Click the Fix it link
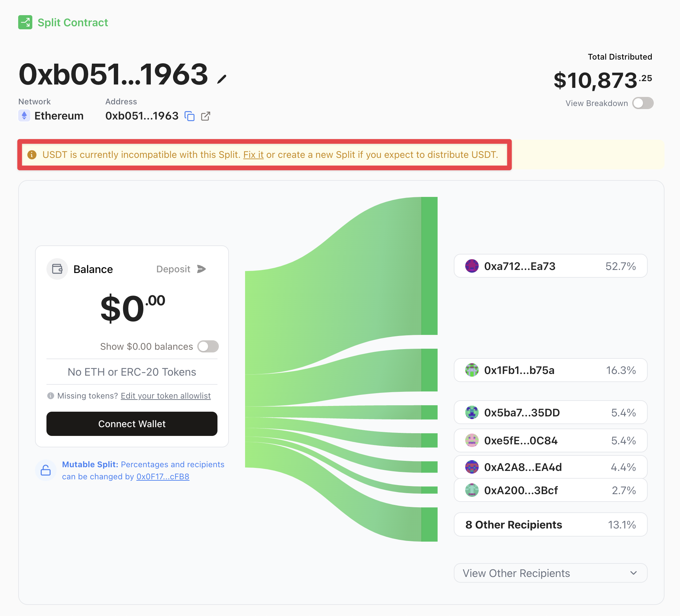This screenshot has height=616, width=680. [x=253, y=155]
